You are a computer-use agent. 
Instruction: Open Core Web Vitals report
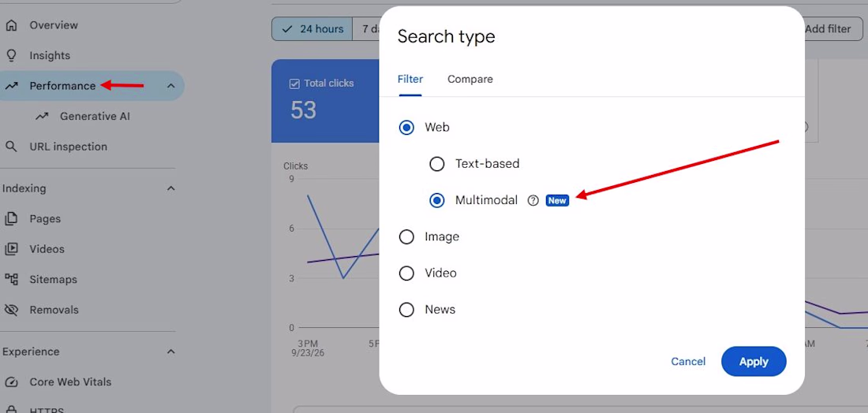click(70, 382)
